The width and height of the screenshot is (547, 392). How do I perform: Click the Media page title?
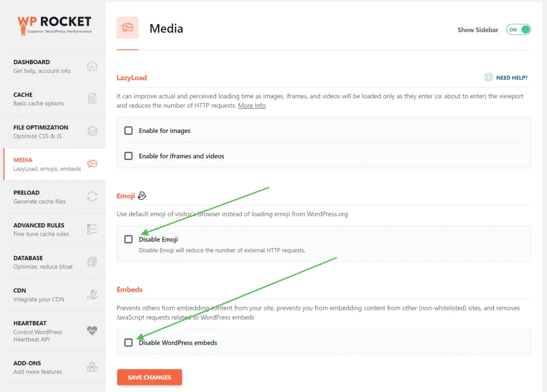[x=167, y=29]
